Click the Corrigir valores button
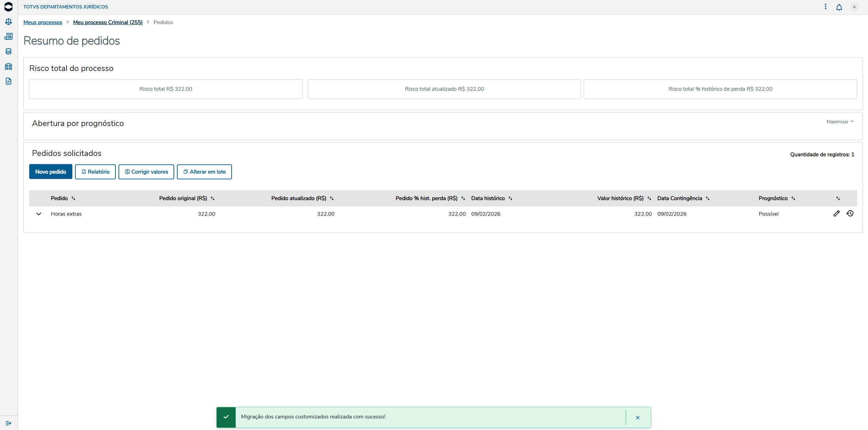 (146, 172)
